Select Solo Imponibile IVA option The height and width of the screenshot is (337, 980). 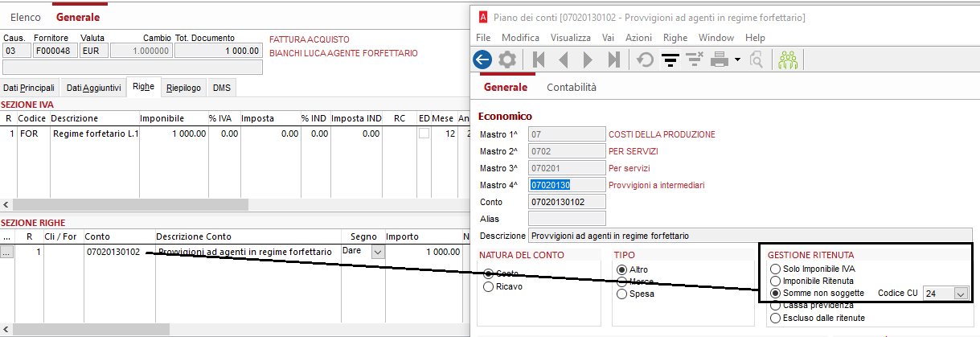click(x=775, y=269)
